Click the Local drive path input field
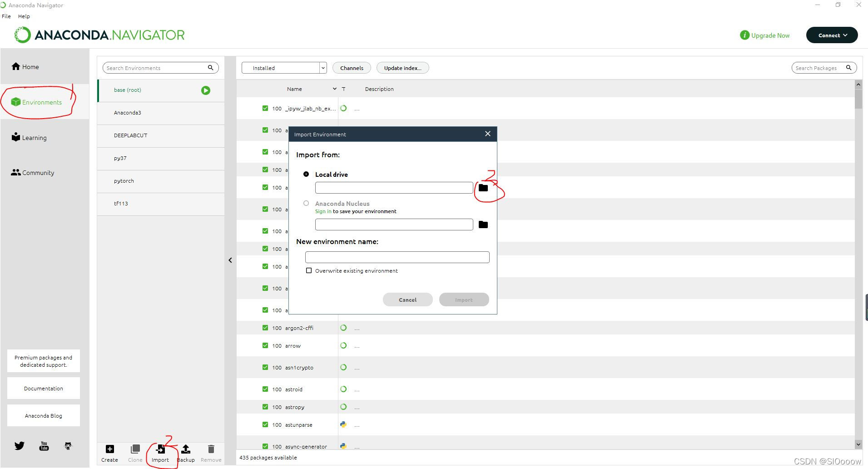Image resolution: width=868 pixels, height=469 pixels. pyautogui.click(x=394, y=188)
